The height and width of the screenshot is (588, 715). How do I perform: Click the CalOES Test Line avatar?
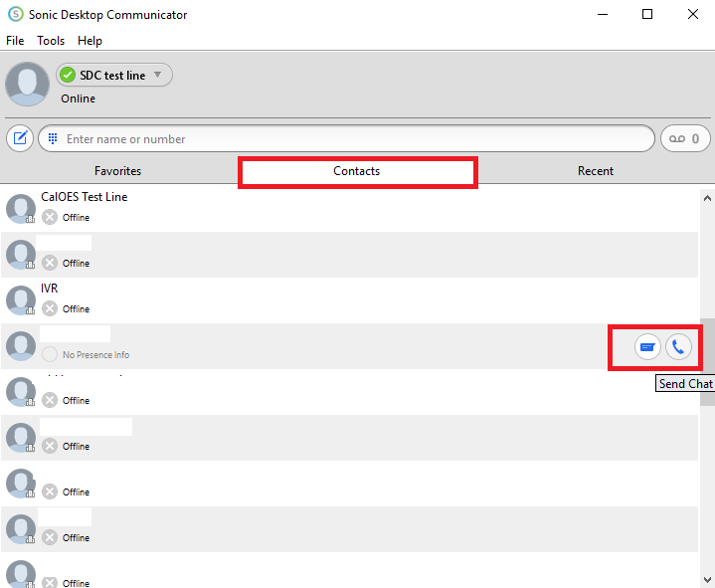(x=21, y=209)
